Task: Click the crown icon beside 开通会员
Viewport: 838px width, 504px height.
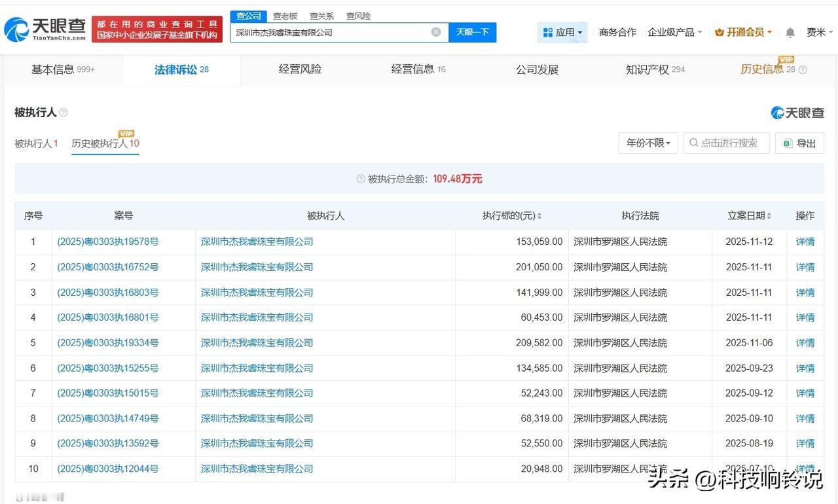Action: (720, 32)
